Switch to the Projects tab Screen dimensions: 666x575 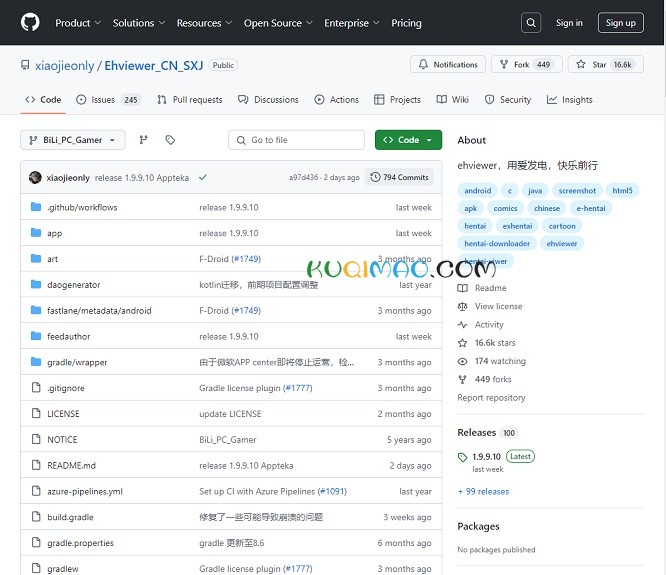[397, 99]
